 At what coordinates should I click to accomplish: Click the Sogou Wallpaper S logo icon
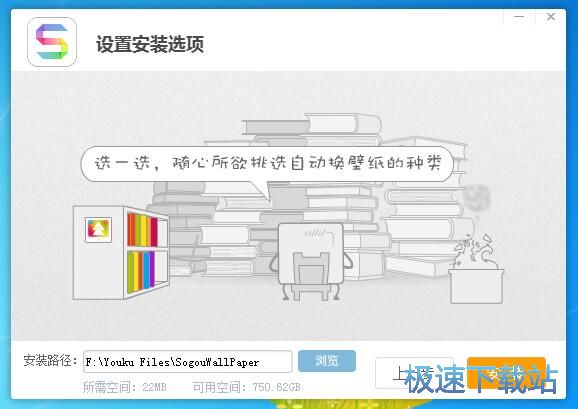click(52, 42)
